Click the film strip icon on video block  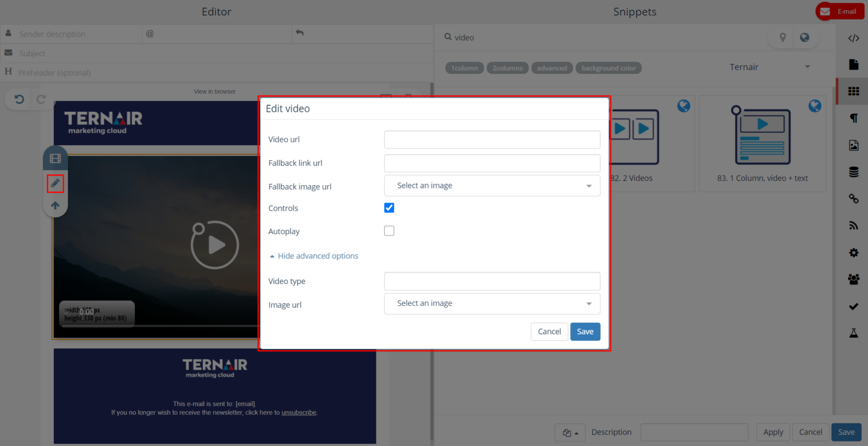[55, 159]
